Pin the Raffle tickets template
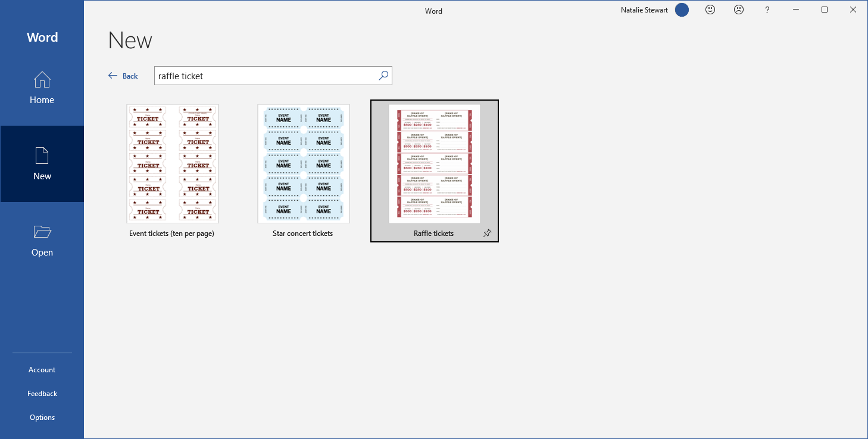 tap(488, 233)
